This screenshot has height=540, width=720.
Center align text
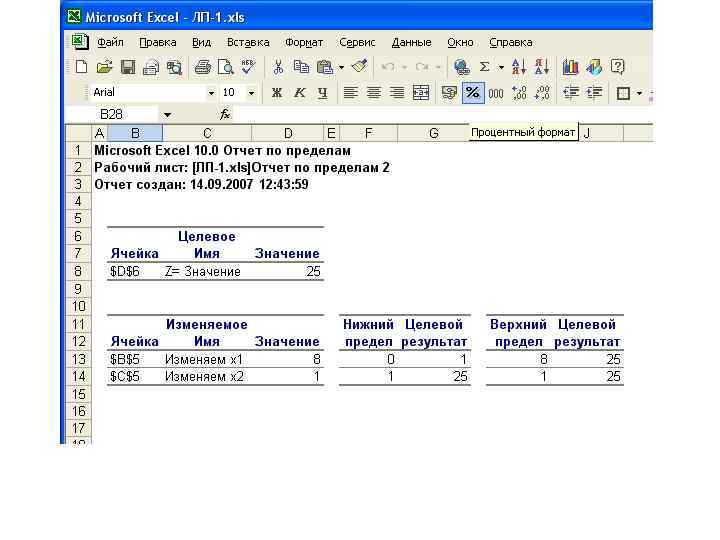click(x=374, y=93)
